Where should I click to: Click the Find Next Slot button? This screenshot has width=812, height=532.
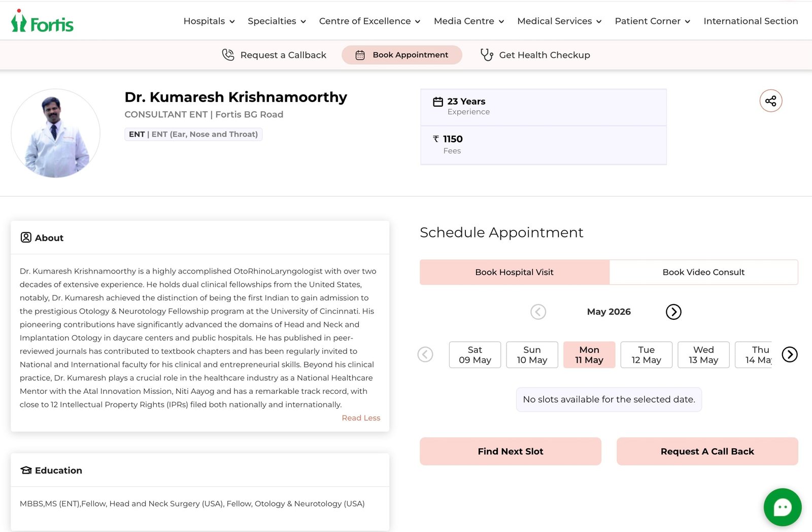(x=510, y=451)
